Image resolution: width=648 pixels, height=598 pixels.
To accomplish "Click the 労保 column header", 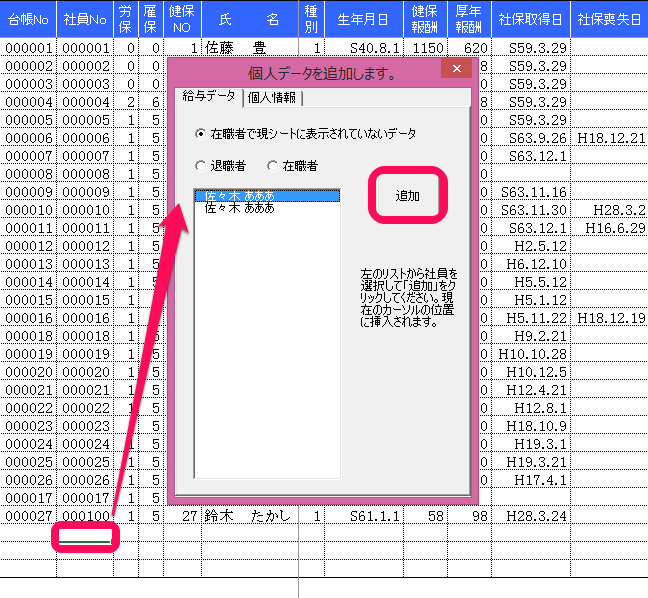I will [x=126, y=19].
